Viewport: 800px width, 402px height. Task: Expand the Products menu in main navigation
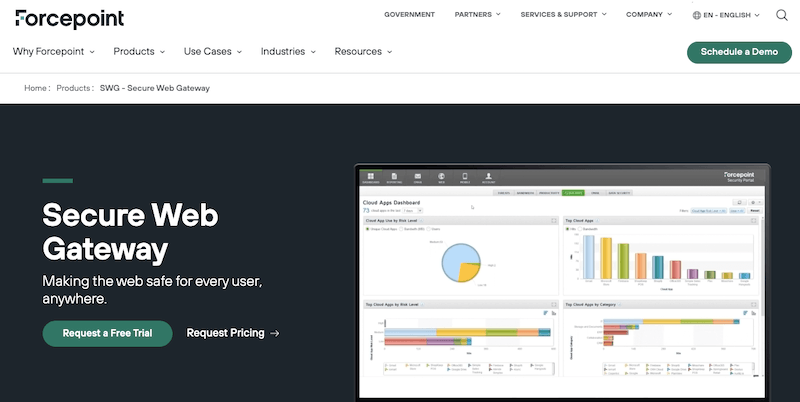139,52
